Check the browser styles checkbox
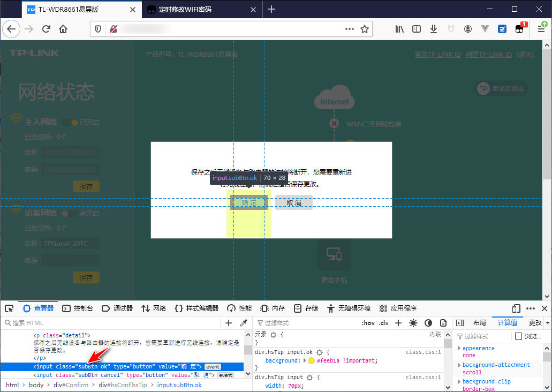The width and height of the screenshot is (552, 392). (x=518, y=336)
